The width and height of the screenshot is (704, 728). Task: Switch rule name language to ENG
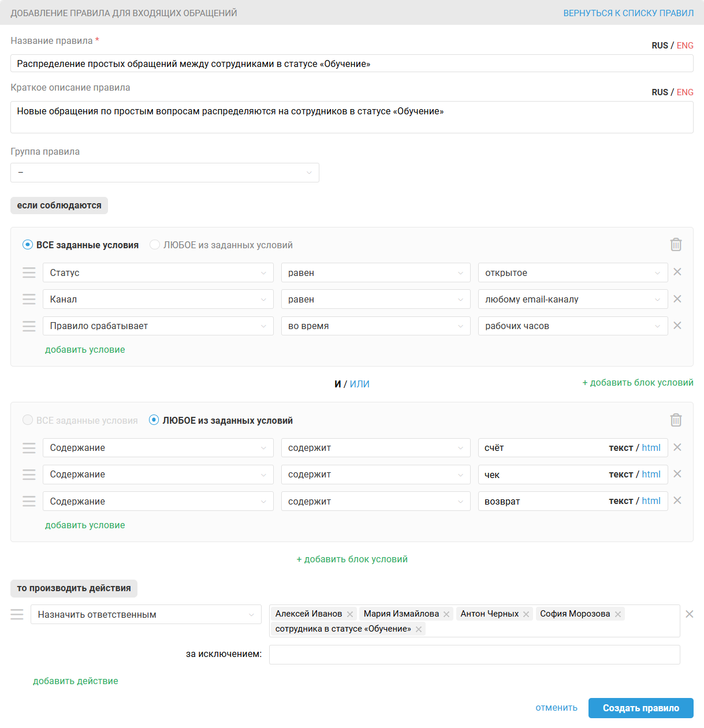(x=685, y=46)
